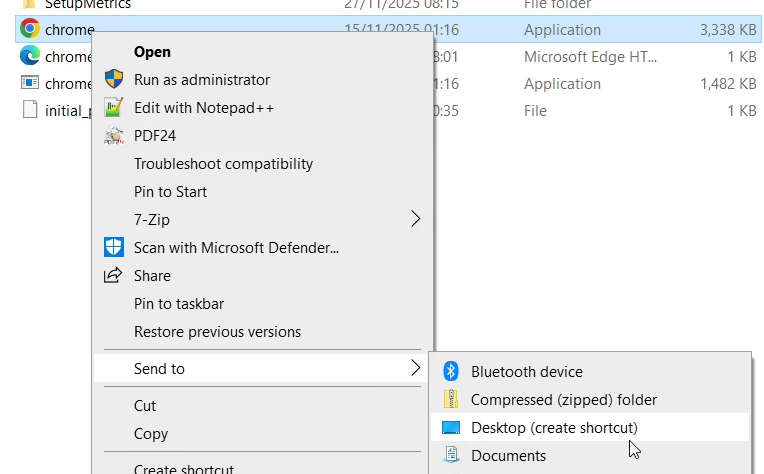This screenshot has width=764, height=474.
Task: Click the Documents icon in Send to submenu
Action: coord(451,455)
